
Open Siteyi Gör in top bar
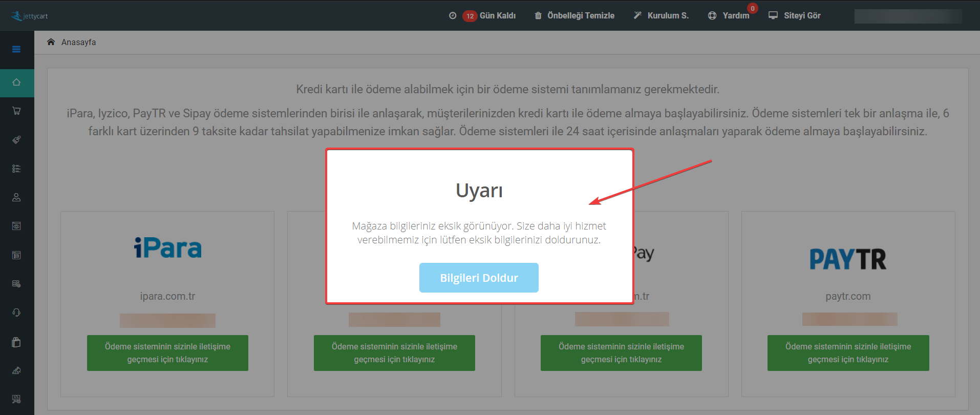pyautogui.click(x=802, y=15)
